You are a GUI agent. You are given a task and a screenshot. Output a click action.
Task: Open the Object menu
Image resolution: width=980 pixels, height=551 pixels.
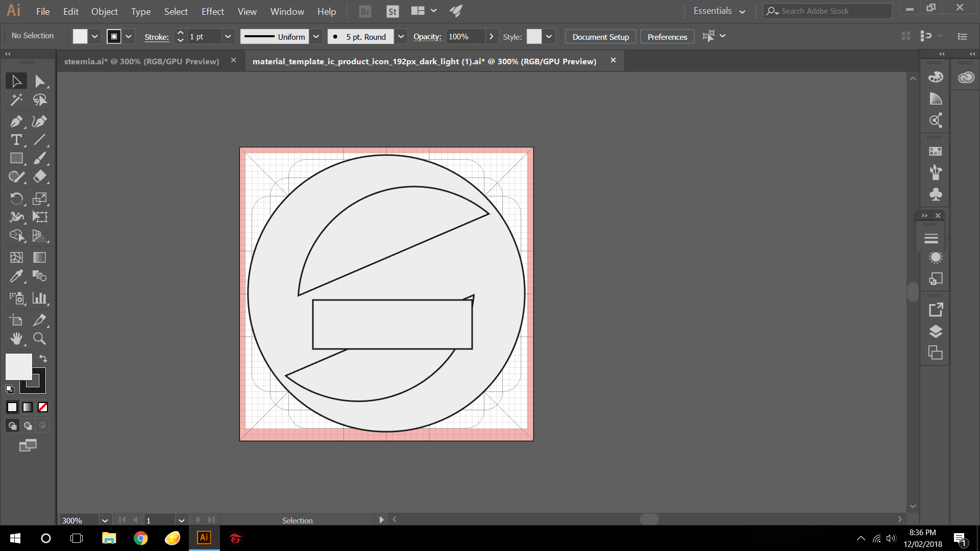pos(104,11)
